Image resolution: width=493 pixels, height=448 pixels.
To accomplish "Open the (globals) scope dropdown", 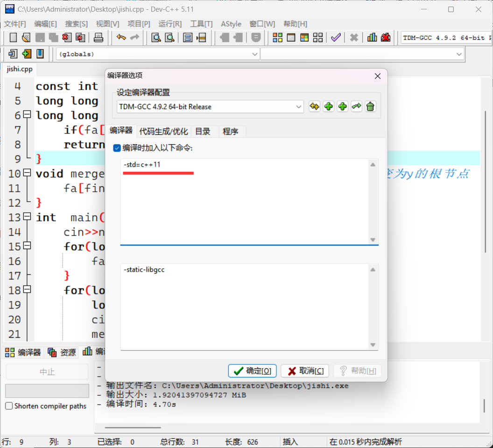I will [158, 54].
